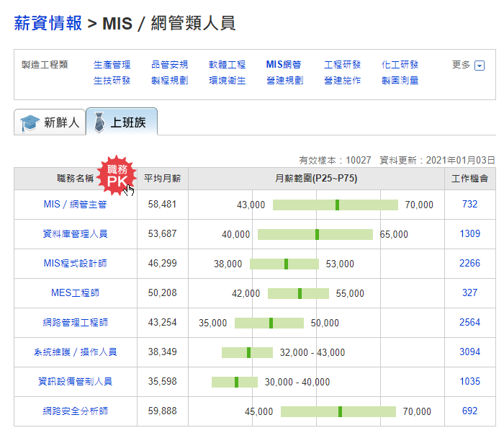The width and height of the screenshot is (504, 438).
Task: Go to the 生產管理 category
Action: point(112,65)
